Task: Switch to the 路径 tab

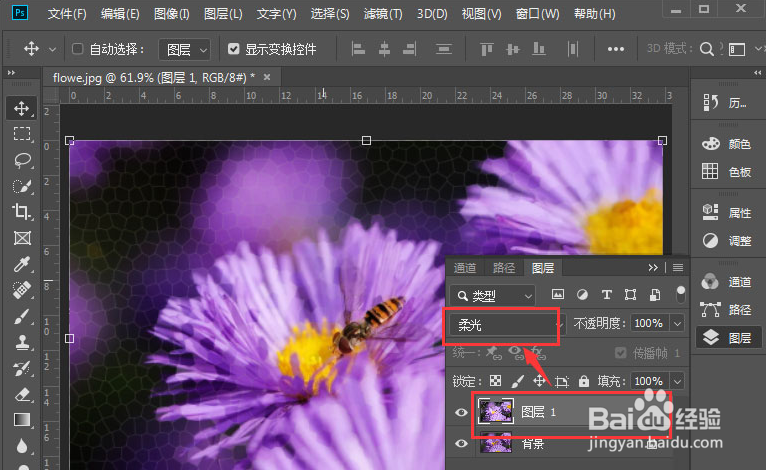Action: click(504, 268)
